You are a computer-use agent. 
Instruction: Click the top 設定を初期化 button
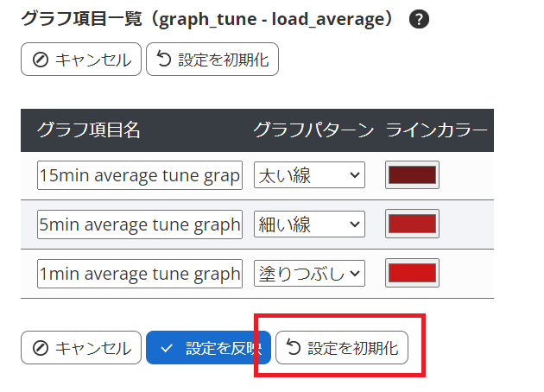[x=212, y=60]
